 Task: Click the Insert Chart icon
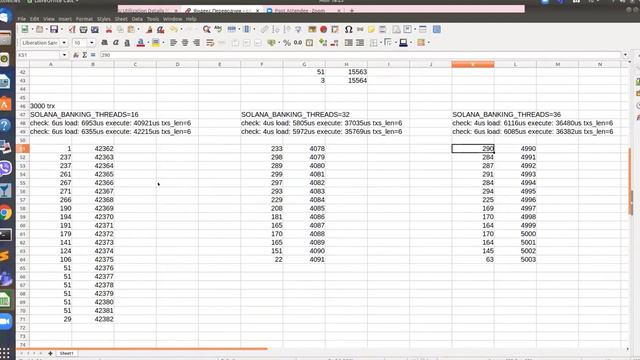click(323, 29)
